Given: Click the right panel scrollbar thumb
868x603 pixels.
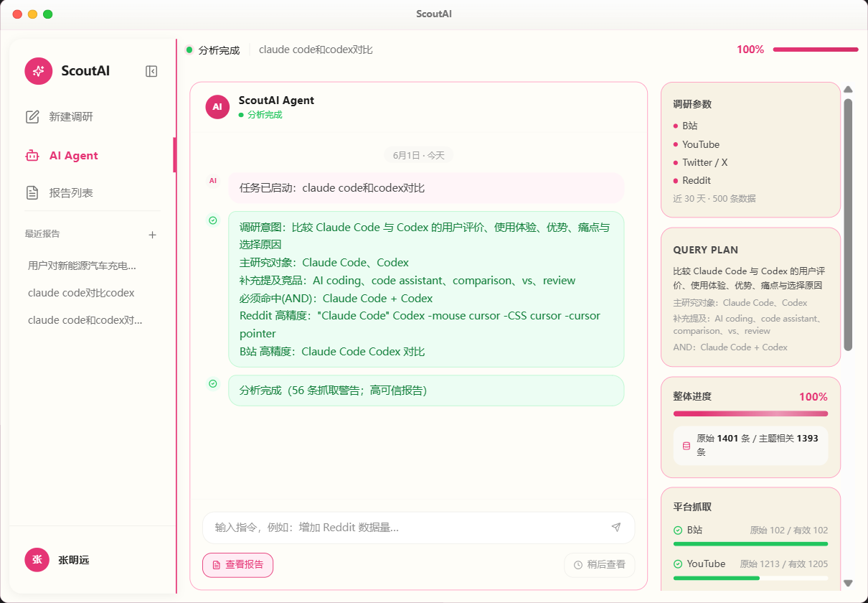Looking at the screenshot, I should [x=848, y=225].
